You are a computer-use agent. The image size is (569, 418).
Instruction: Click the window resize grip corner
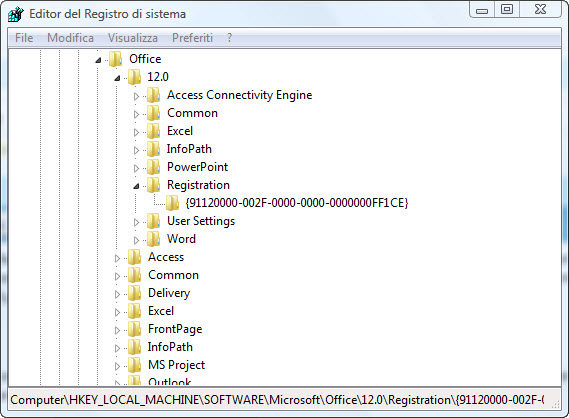click(x=556, y=405)
